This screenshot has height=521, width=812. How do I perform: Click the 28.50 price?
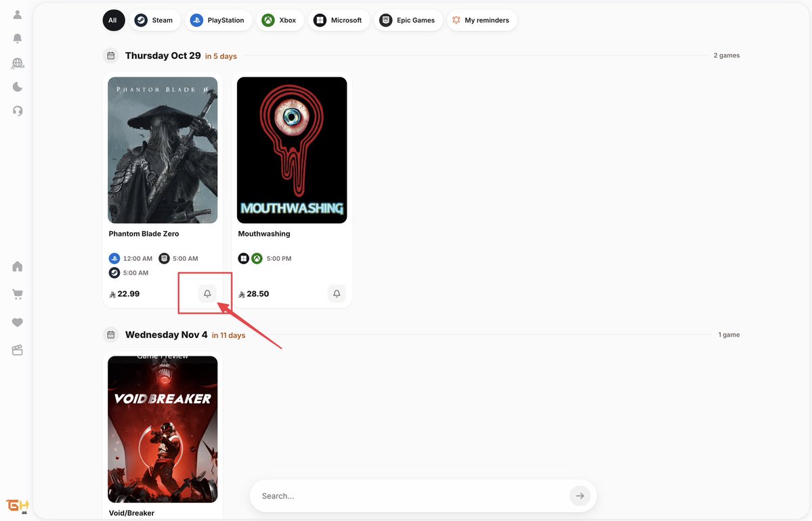point(254,293)
